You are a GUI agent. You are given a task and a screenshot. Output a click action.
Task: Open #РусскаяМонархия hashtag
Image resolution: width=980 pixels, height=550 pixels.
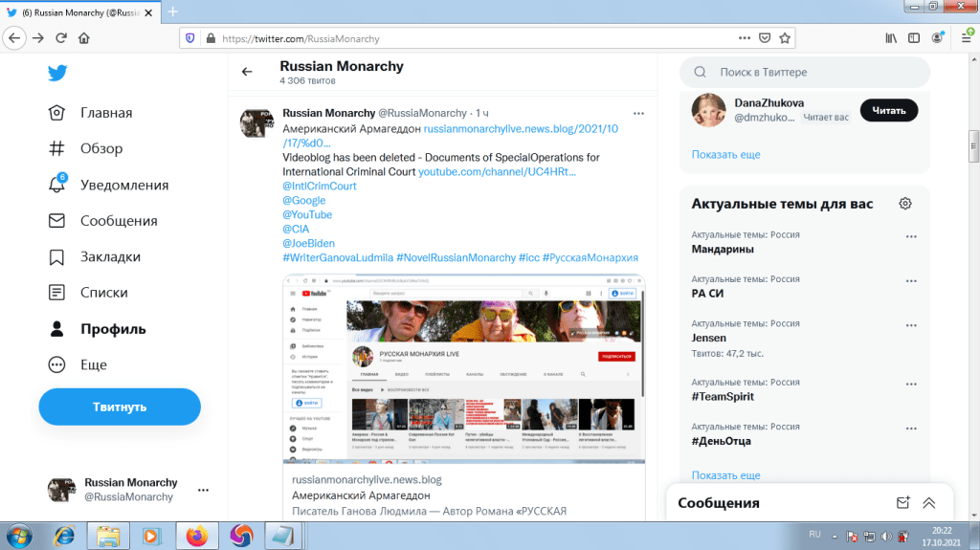[x=590, y=257]
